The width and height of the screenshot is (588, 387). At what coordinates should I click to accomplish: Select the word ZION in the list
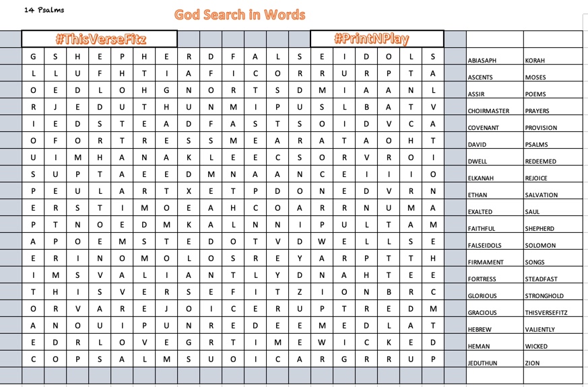coord(531,363)
